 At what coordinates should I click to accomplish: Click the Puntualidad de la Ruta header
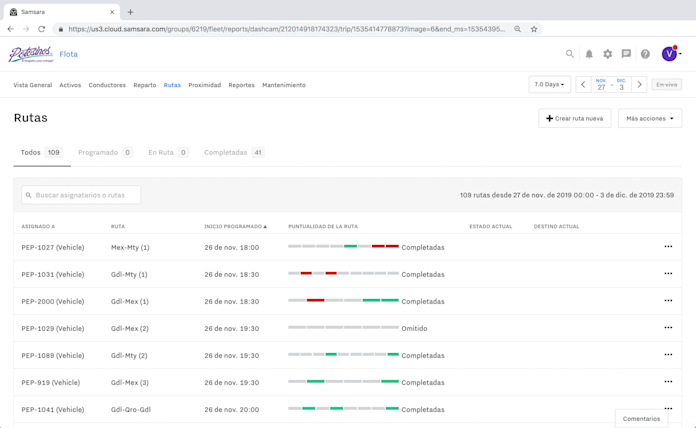click(323, 226)
